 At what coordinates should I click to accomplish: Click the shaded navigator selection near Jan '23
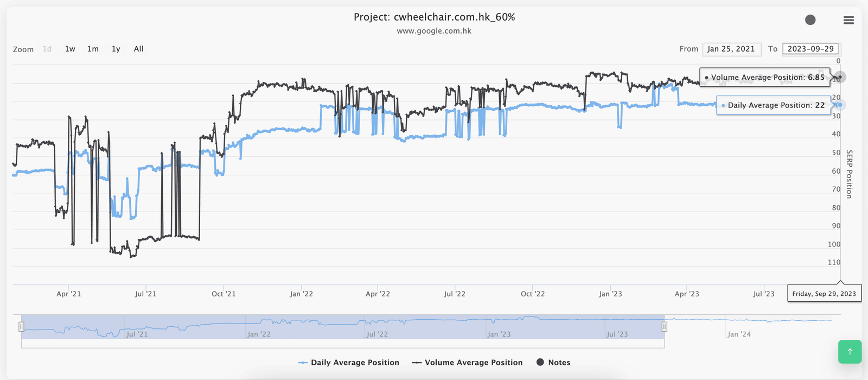(499, 327)
